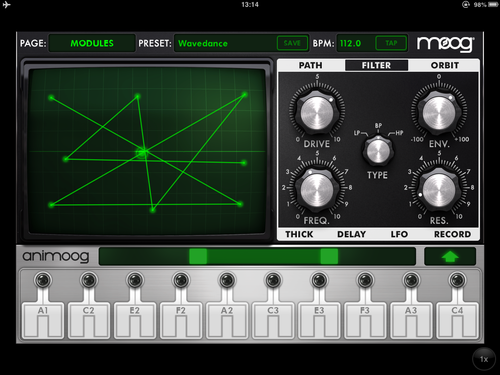Click the small knob above A2 key

(x=227, y=280)
